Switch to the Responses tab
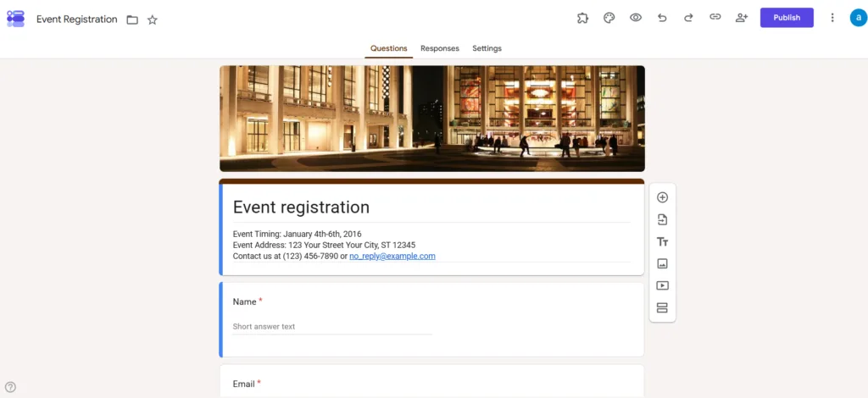868x398 pixels. [x=440, y=48]
